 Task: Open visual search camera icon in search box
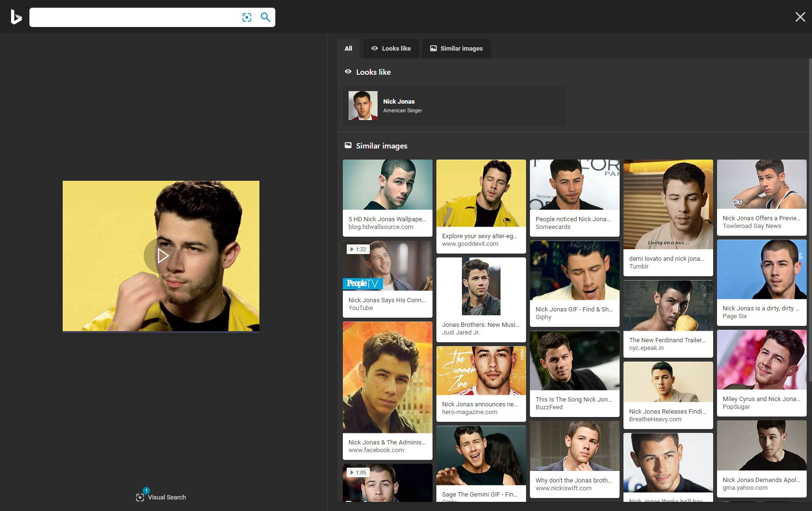247,17
